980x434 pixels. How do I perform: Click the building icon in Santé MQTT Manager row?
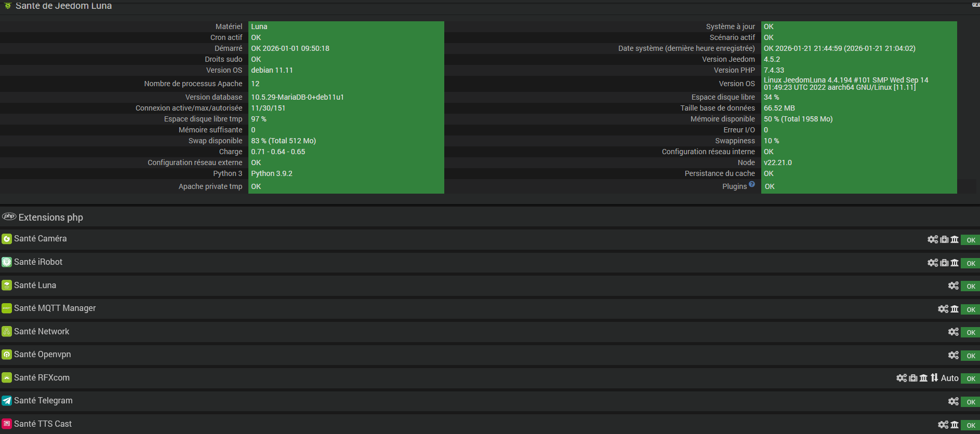pos(955,309)
